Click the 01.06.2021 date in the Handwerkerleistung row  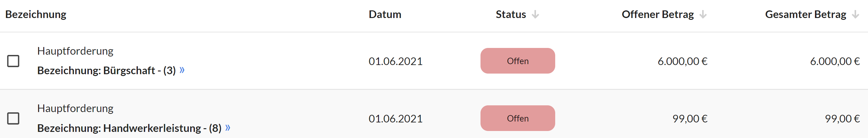[396, 119]
